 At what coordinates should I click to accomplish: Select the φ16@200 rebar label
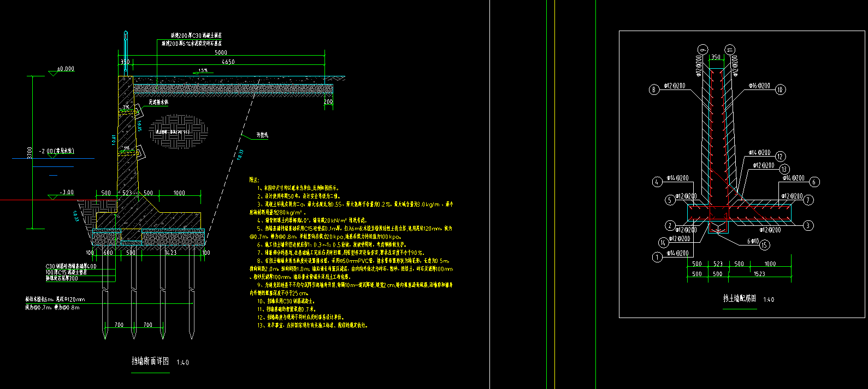tap(759, 86)
